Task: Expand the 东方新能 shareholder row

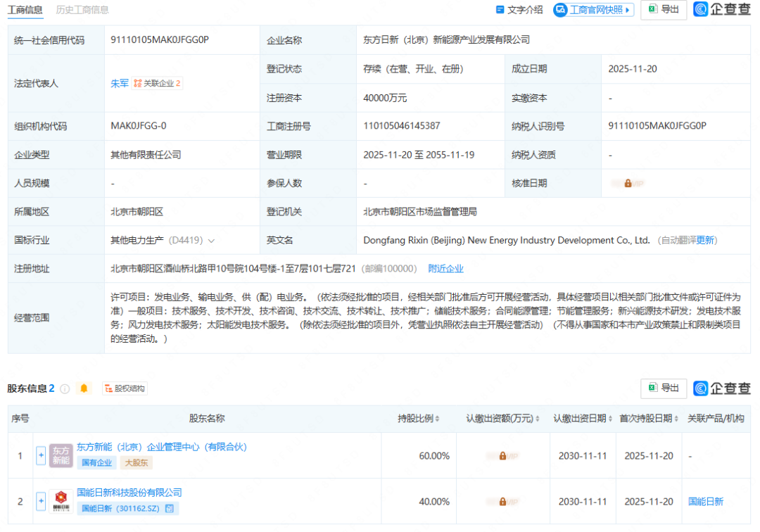Action: [x=41, y=455]
